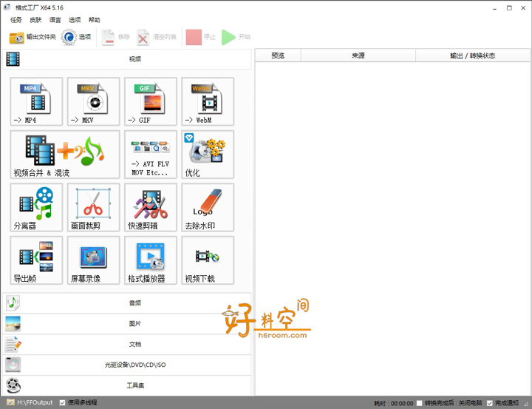
Task: Open the 任务 menu
Action: coord(16,20)
